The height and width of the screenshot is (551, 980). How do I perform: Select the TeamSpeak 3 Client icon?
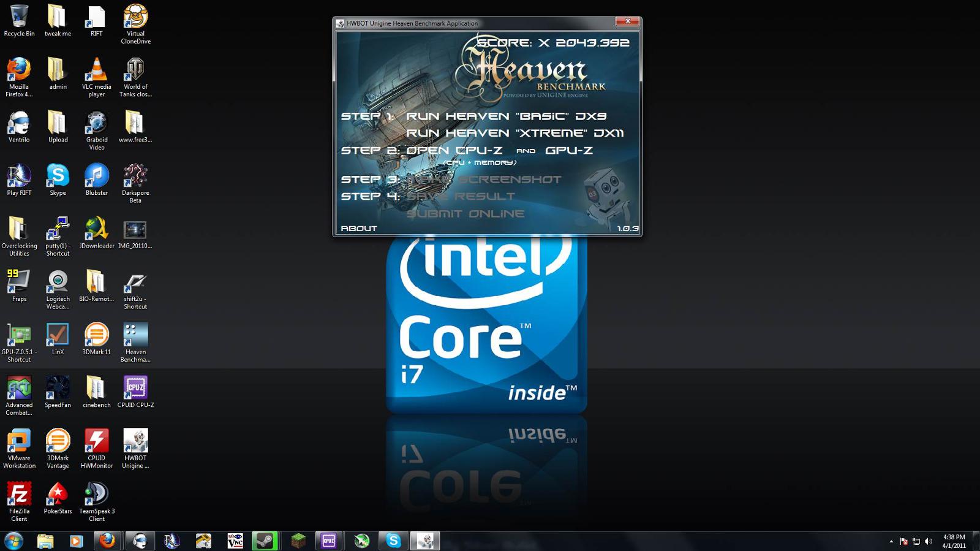pyautogui.click(x=97, y=502)
